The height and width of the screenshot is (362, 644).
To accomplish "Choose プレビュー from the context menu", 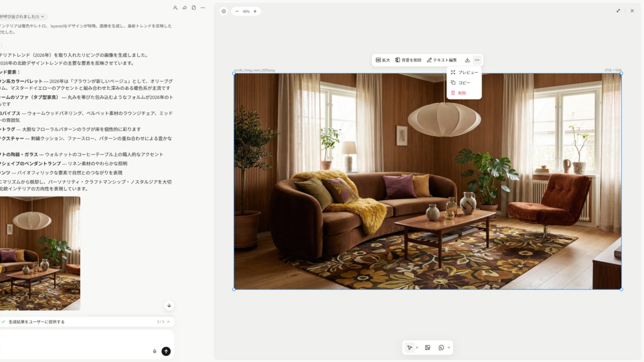I will 465,72.
